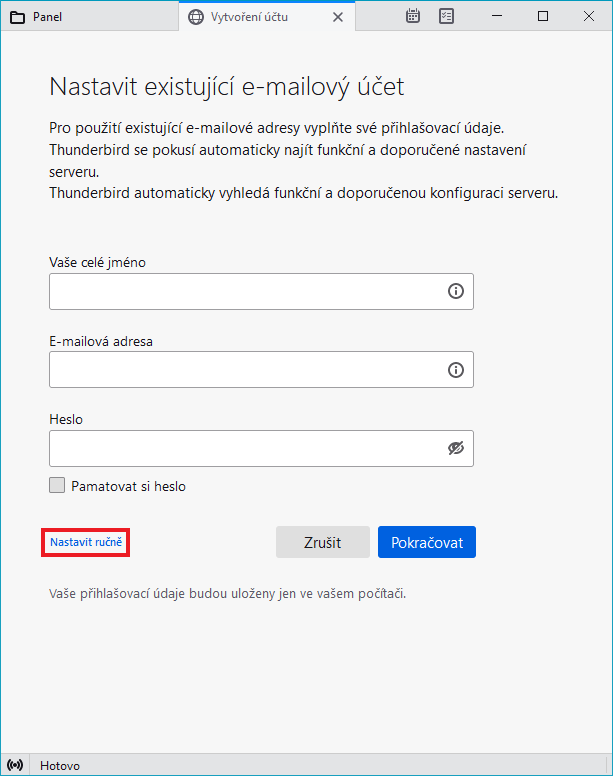Toggle password visibility eye icon

point(456,449)
